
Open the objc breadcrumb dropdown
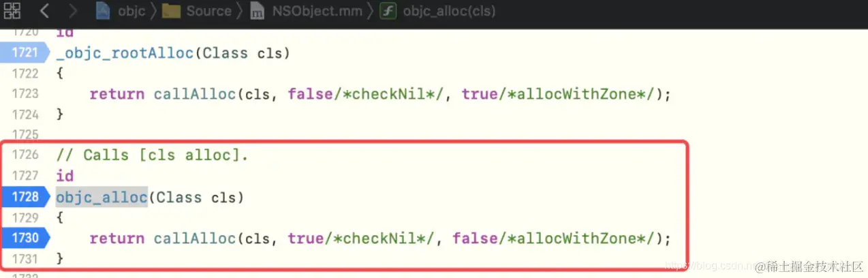131,12
